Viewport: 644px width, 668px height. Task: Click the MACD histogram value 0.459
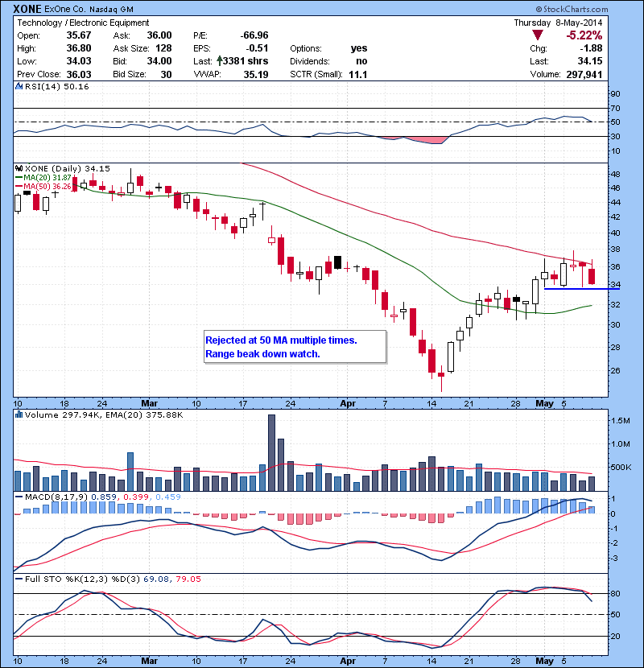[168, 497]
